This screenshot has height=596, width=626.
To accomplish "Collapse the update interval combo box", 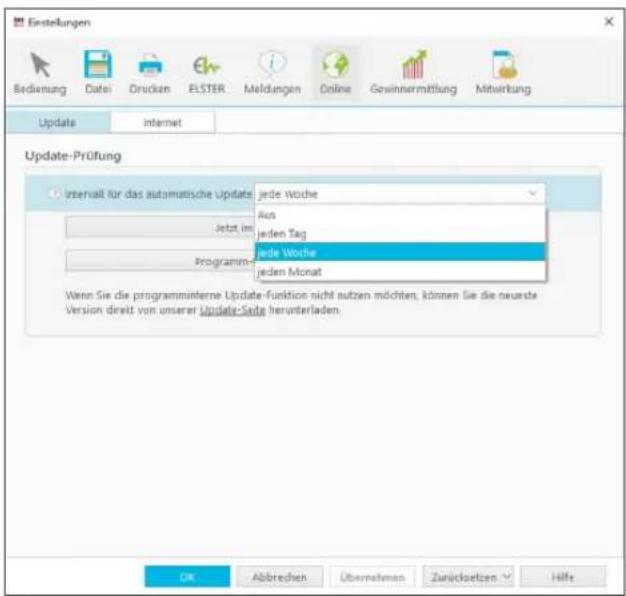I will (x=532, y=194).
